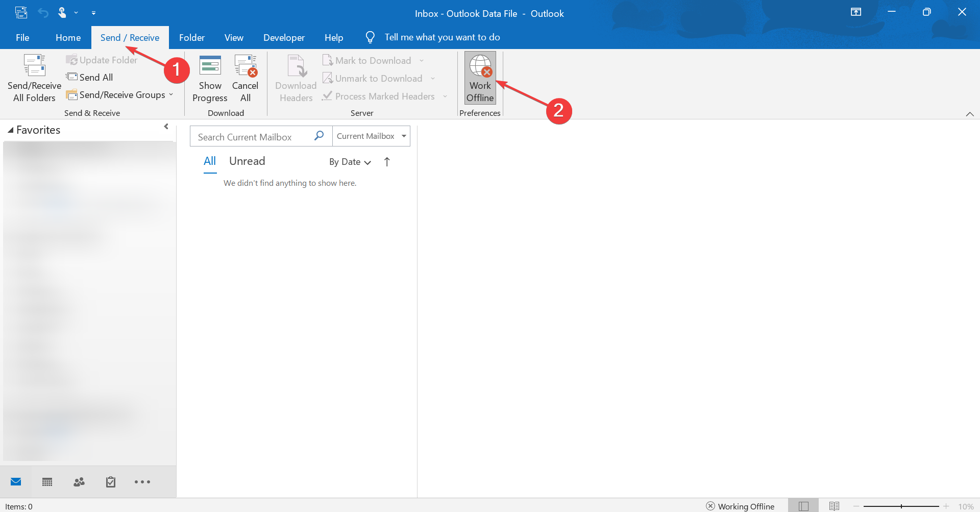The image size is (980, 512).
Task: Switch to Calendar view in navigation bar
Action: point(47,481)
